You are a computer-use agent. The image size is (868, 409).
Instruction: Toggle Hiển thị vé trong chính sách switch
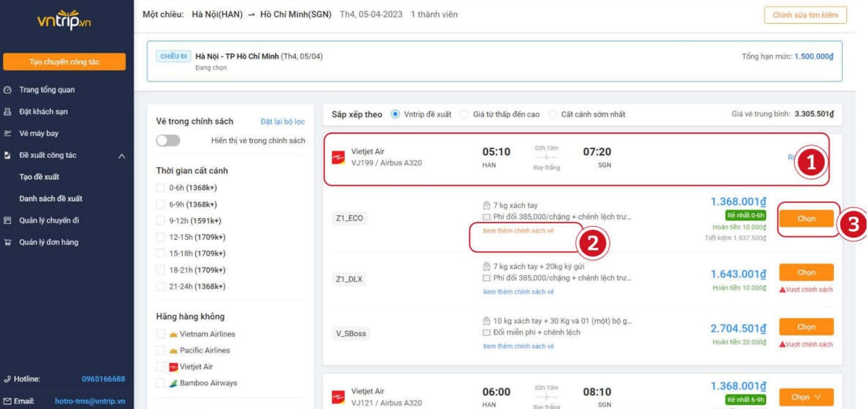click(168, 141)
